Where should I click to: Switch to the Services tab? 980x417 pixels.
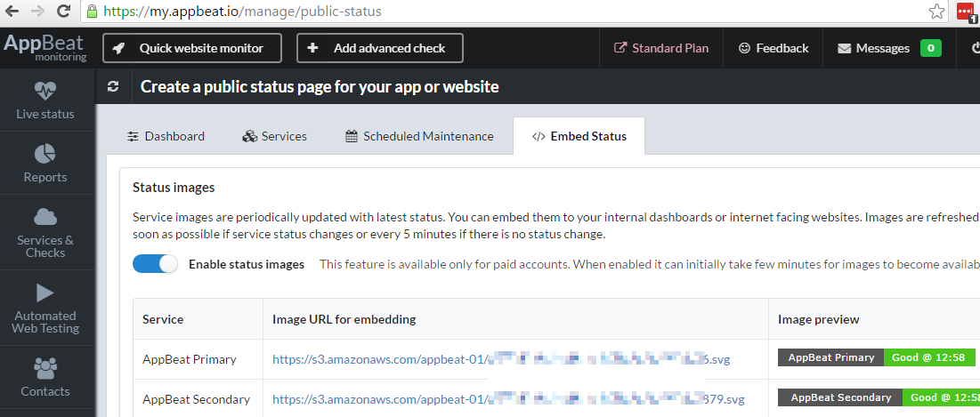point(274,136)
